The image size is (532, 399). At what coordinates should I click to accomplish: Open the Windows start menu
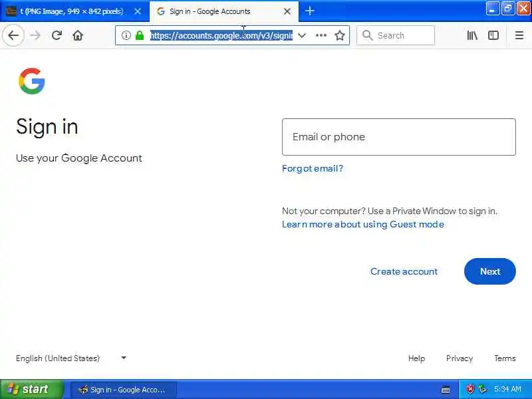31,389
